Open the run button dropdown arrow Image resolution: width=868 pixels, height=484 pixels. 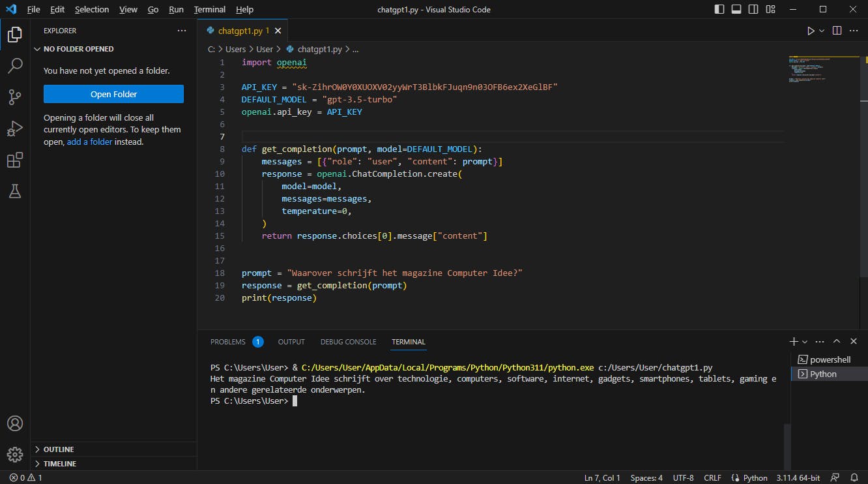(822, 31)
